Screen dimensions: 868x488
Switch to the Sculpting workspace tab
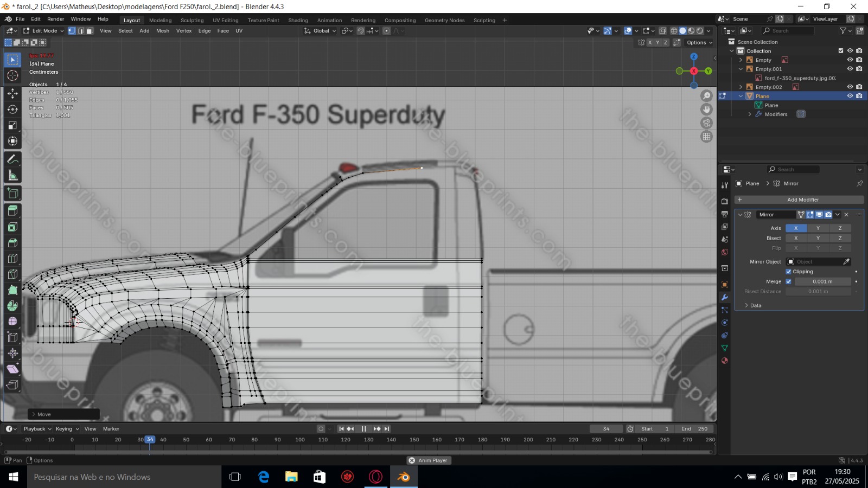click(x=192, y=21)
